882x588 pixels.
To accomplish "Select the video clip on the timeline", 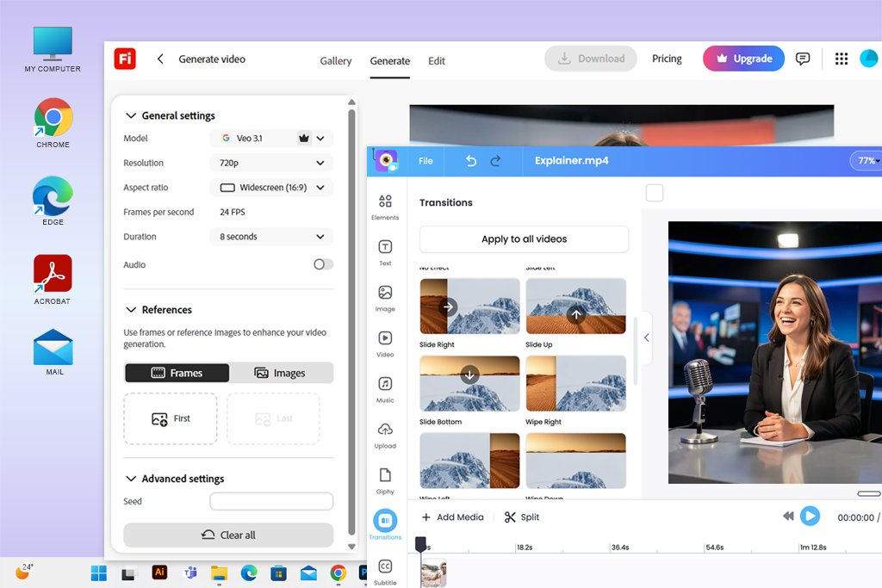I will tap(434, 573).
